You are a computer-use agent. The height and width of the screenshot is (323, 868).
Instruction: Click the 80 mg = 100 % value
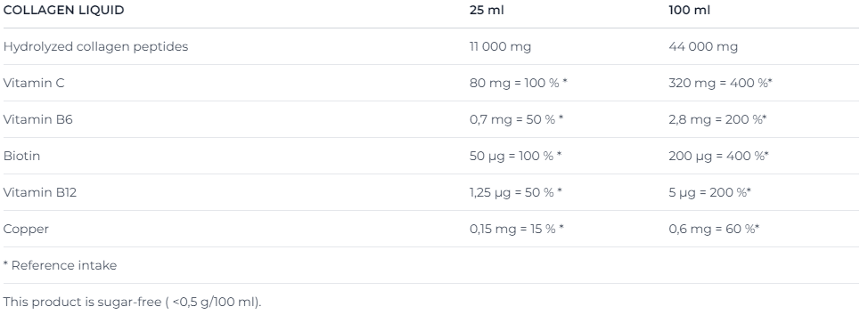click(x=519, y=83)
